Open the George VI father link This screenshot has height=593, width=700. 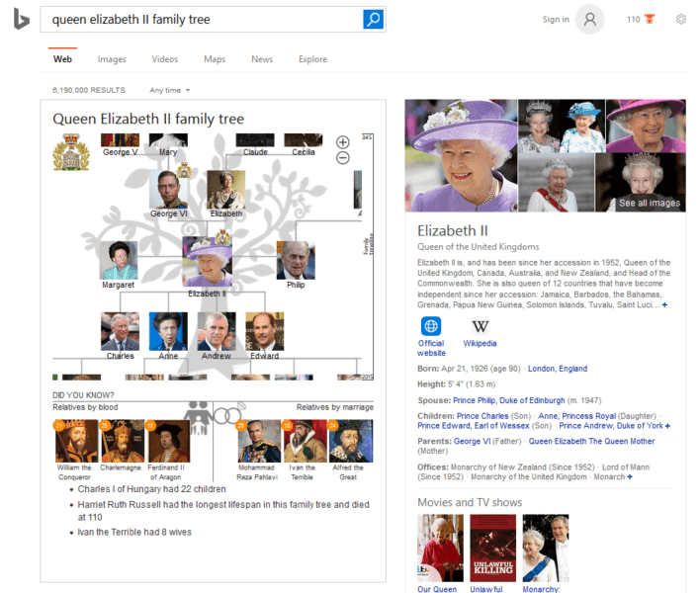point(472,441)
